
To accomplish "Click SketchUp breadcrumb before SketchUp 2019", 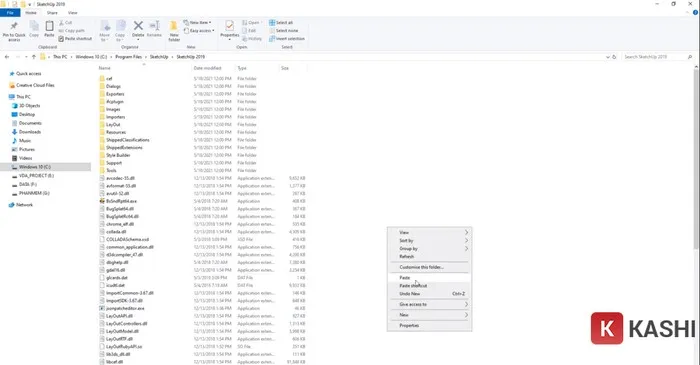I will pyautogui.click(x=159, y=57).
